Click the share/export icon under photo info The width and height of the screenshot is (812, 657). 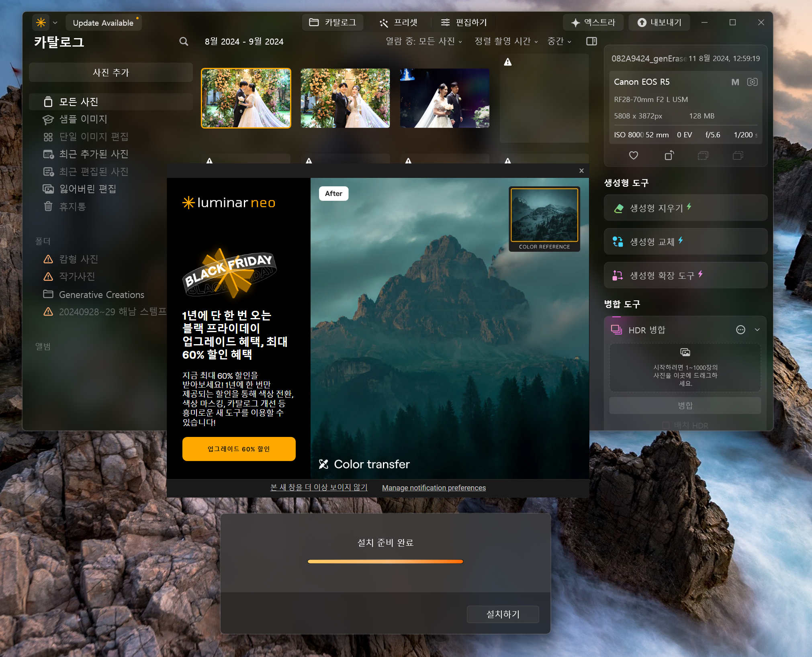669,155
